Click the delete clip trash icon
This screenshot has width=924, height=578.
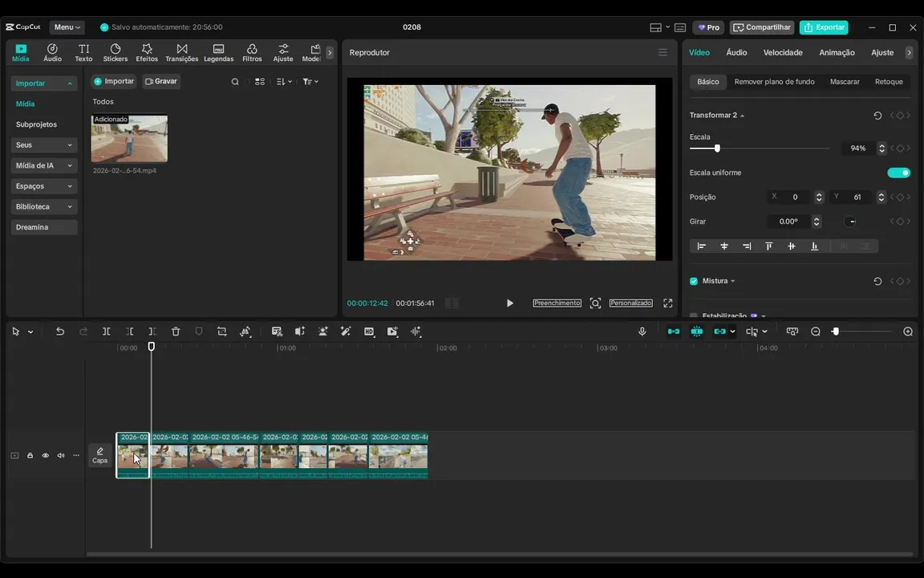[x=176, y=332]
